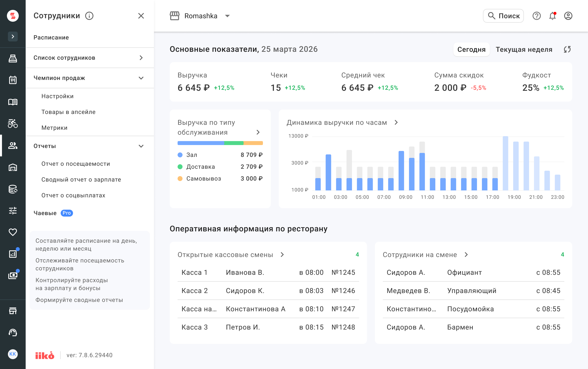The image size is (588, 369).
Task: Open the open-book reference icon
Action: pos(13,102)
